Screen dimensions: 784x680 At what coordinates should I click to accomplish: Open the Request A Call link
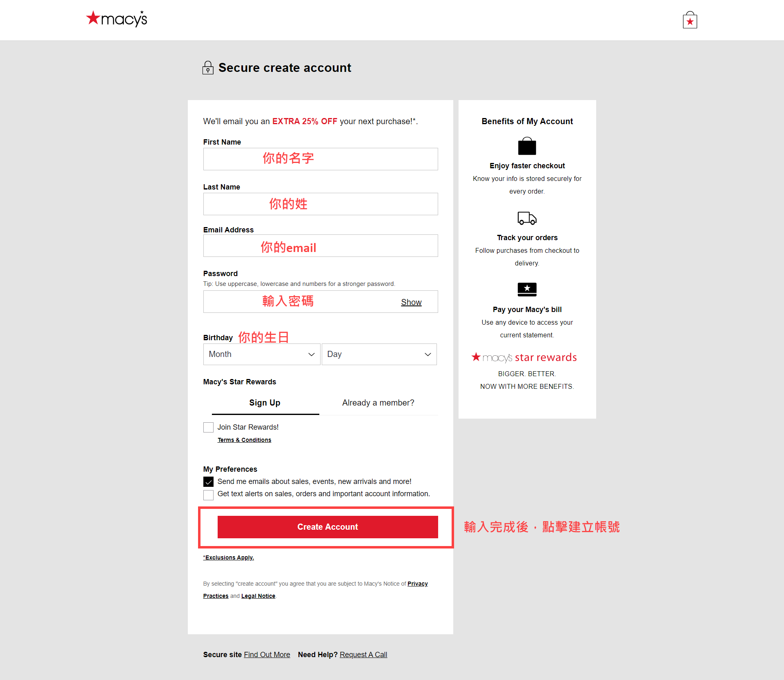(363, 655)
